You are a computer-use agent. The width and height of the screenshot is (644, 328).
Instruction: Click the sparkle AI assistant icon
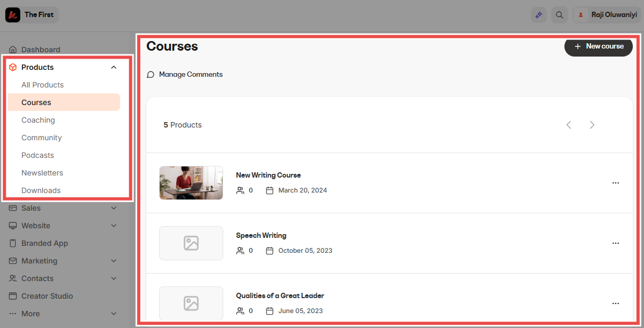coord(539,15)
